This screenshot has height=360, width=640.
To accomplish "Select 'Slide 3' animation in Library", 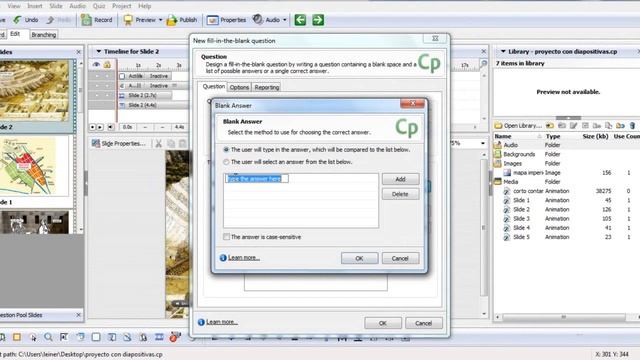I will (x=521, y=219).
